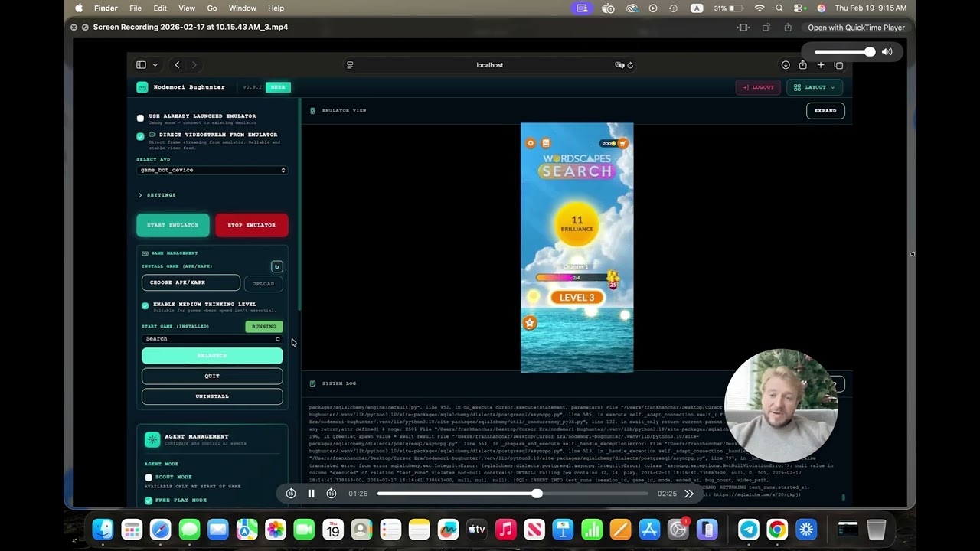Open the Go menu
980x551 pixels.
click(x=212, y=8)
